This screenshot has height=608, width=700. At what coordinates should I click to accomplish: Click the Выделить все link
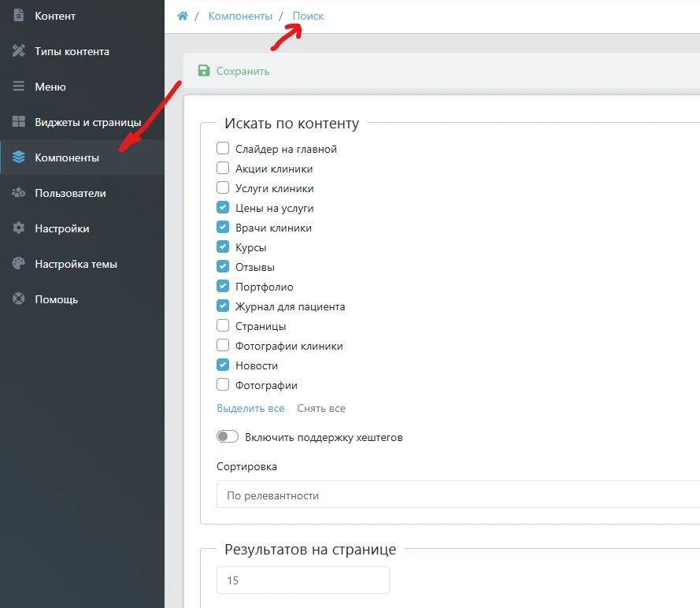coord(250,408)
